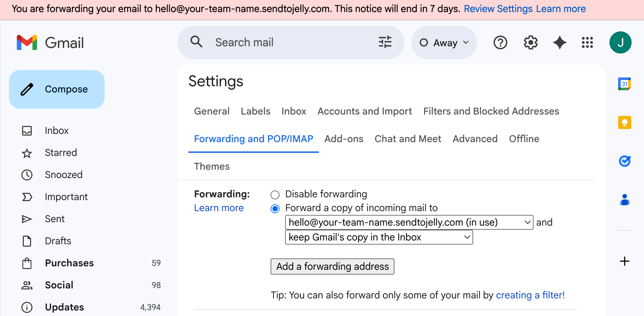
Task: Open Google Calendar in the side panel
Action: (625, 83)
